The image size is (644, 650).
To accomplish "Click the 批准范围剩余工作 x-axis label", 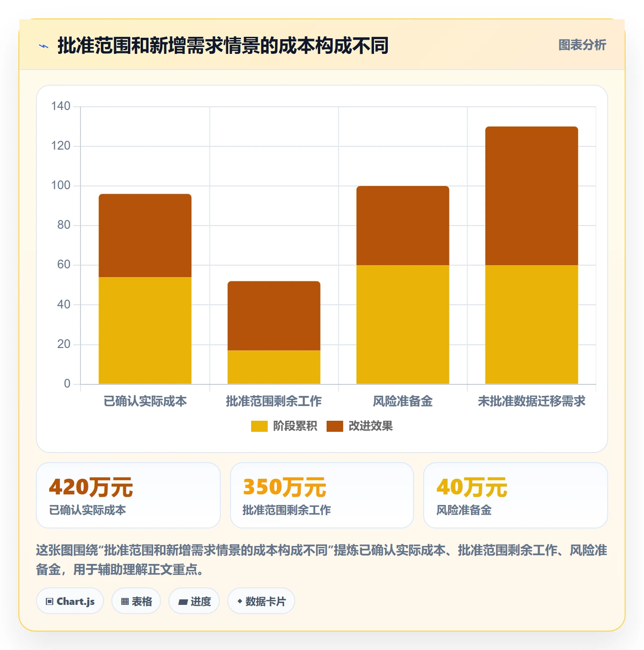I will point(274,401).
